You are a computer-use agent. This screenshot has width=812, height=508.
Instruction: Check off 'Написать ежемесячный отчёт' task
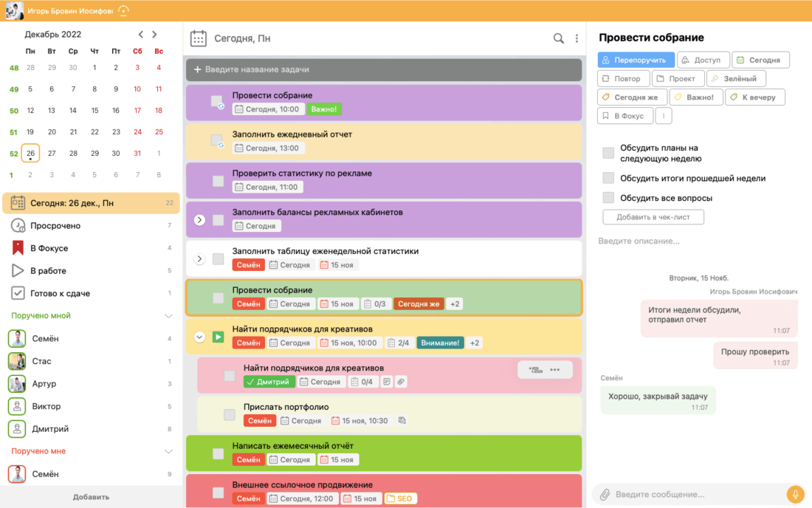(218, 453)
